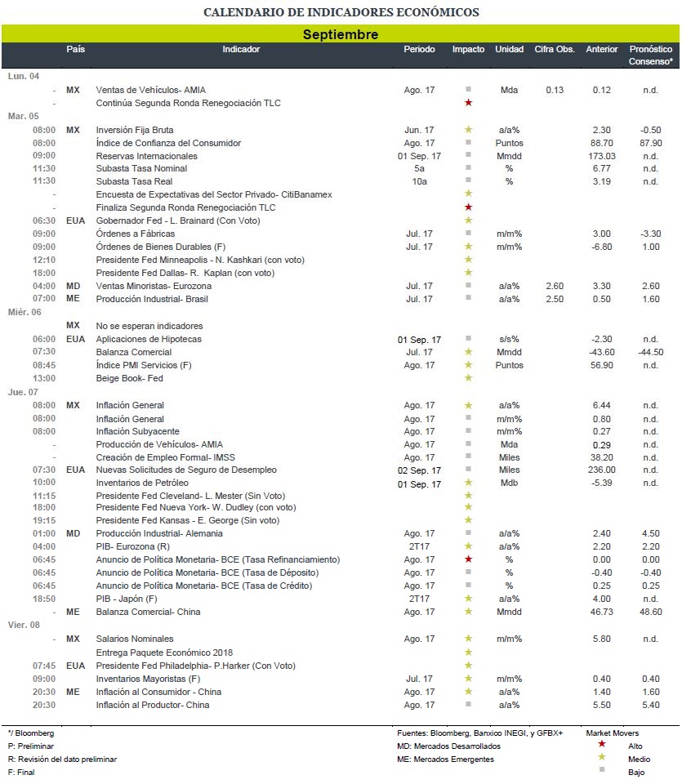This screenshot has height=784, width=691.
Task: Click the star for Presidente Fed Cleveland Mester
Action: 468,495
